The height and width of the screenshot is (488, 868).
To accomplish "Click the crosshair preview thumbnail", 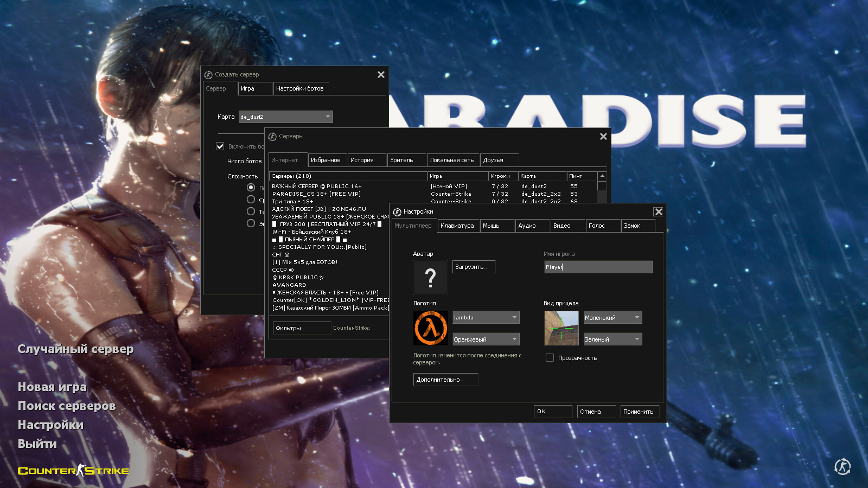I will tap(561, 328).
